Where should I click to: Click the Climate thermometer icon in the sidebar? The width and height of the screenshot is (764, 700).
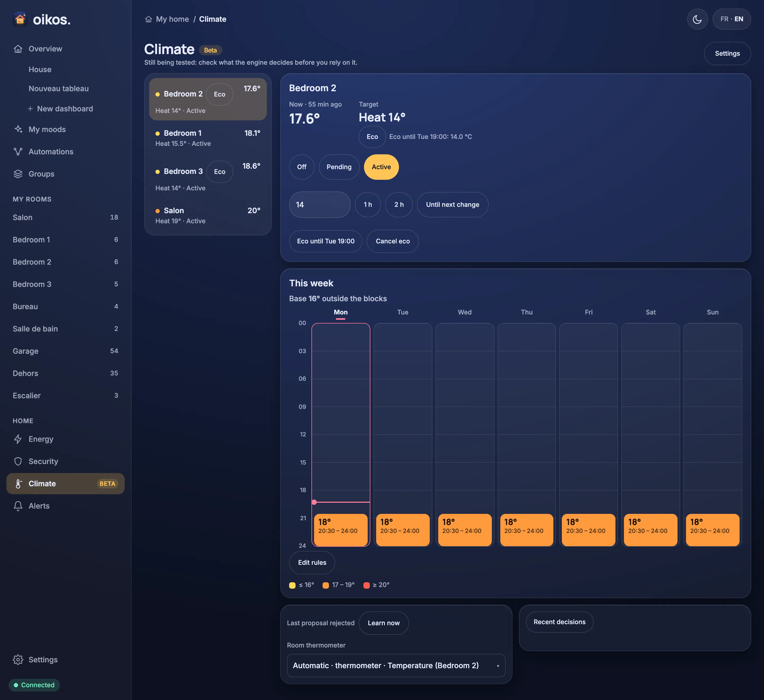point(18,484)
